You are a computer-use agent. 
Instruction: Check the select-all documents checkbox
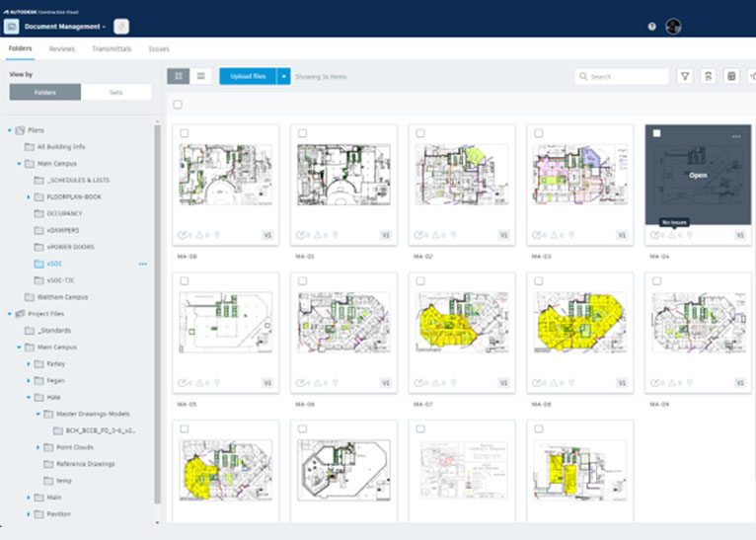coord(178,105)
